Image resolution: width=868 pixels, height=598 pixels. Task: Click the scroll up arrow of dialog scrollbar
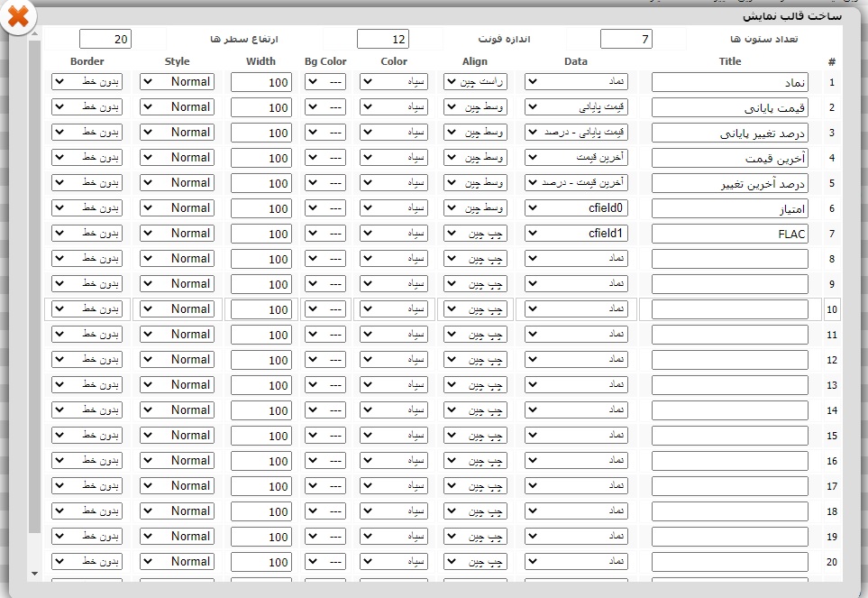click(x=34, y=33)
